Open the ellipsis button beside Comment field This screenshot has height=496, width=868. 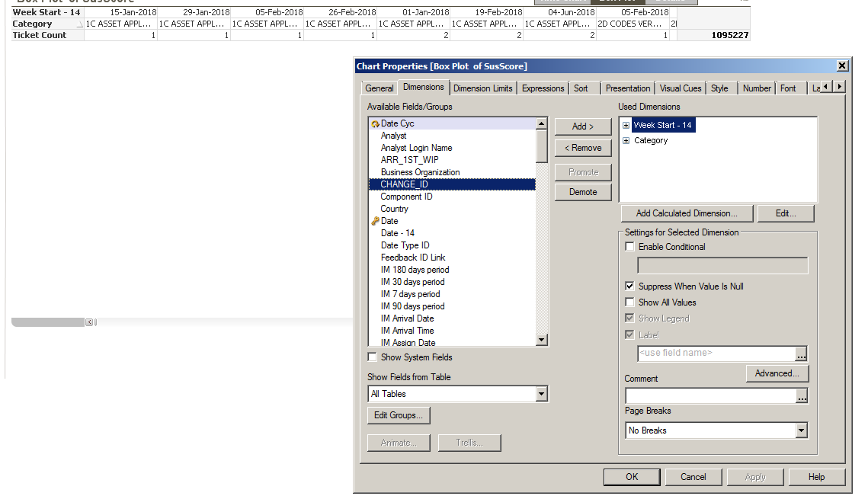tap(801, 396)
